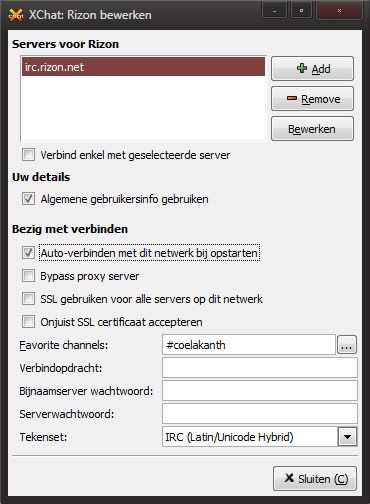This screenshot has height=504, width=370.
Task: Enable the Bypass proxy server checkbox
Action: click(28, 276)
